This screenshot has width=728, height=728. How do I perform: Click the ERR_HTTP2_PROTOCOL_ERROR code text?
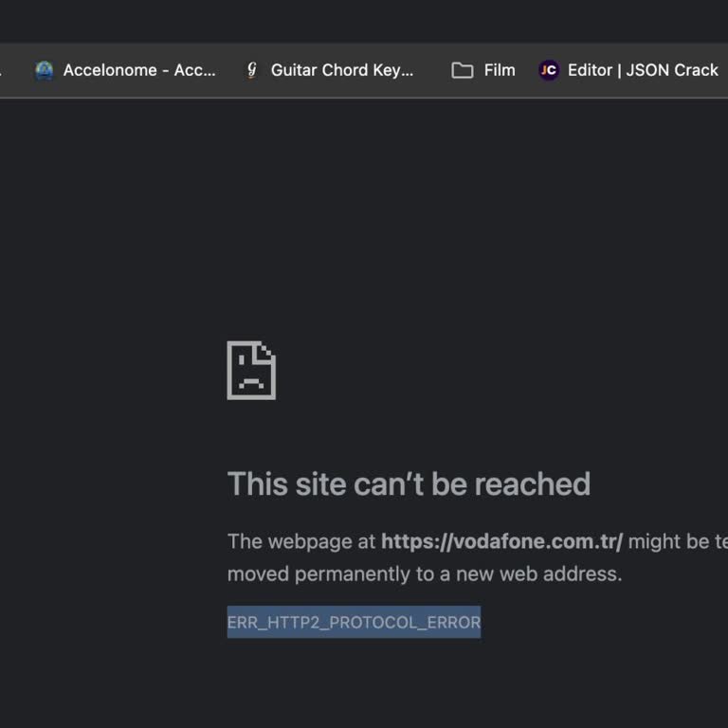(x=354, y=622)
